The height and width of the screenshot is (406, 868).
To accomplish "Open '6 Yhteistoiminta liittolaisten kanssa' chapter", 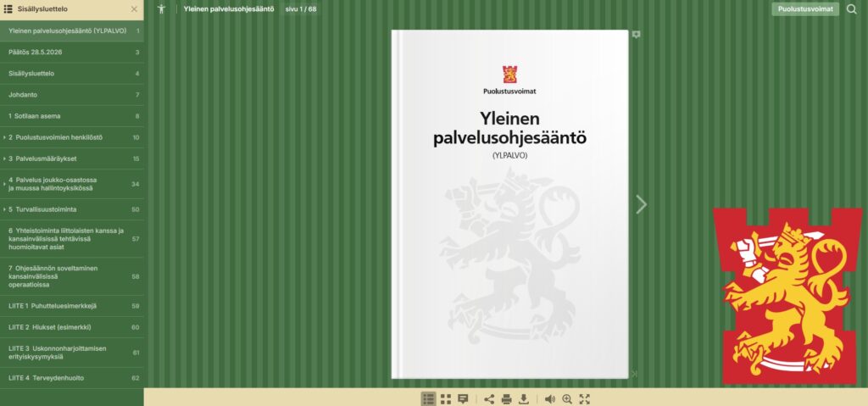I will click(x=72, y=239).
